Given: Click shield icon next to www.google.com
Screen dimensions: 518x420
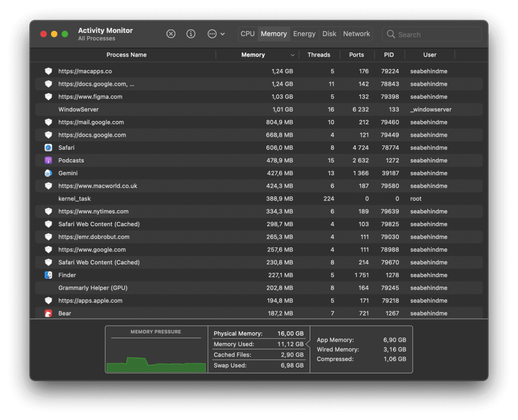Looking at the screenshot, I should point(48,250).
